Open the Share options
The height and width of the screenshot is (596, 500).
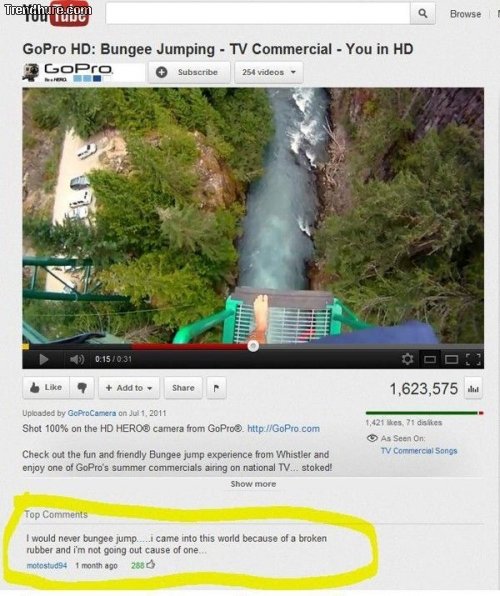coord(183,388)
